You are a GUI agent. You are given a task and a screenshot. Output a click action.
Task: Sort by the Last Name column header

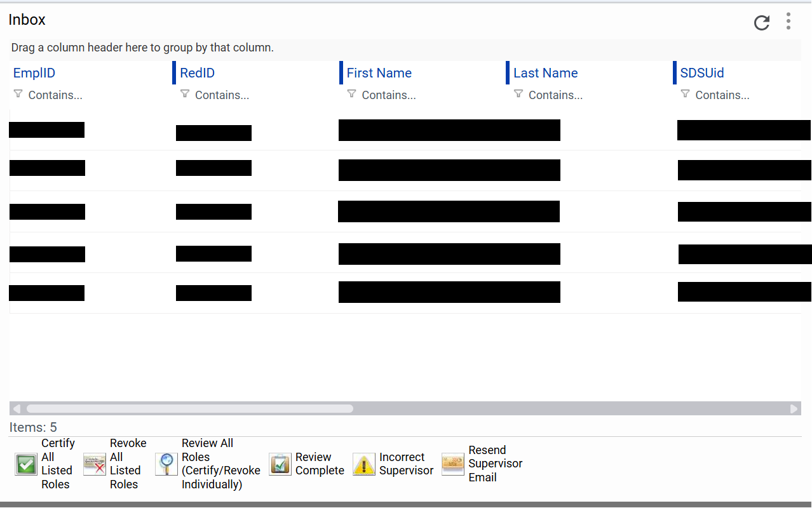point(545,73)
